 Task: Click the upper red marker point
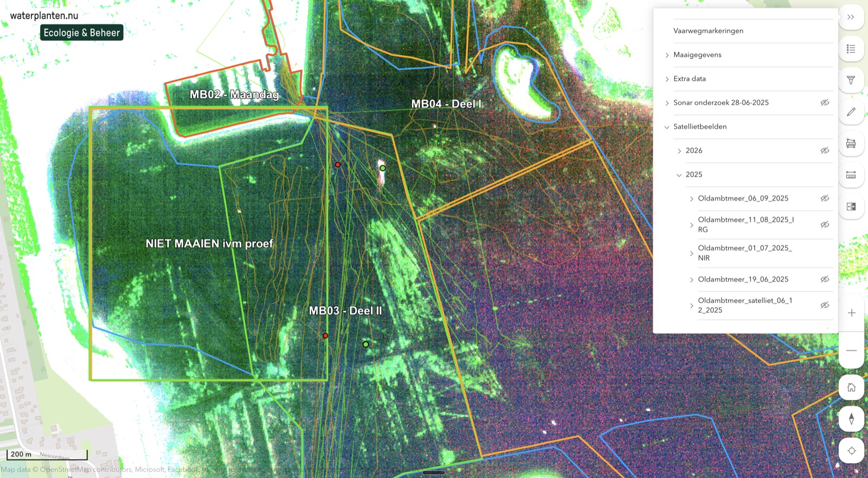coord(337,164)
